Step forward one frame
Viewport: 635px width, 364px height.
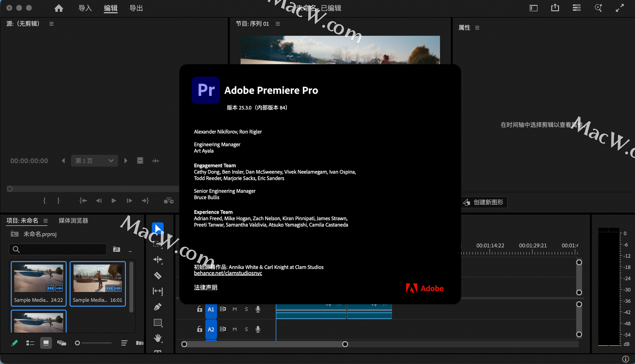[x=129, y=201]
